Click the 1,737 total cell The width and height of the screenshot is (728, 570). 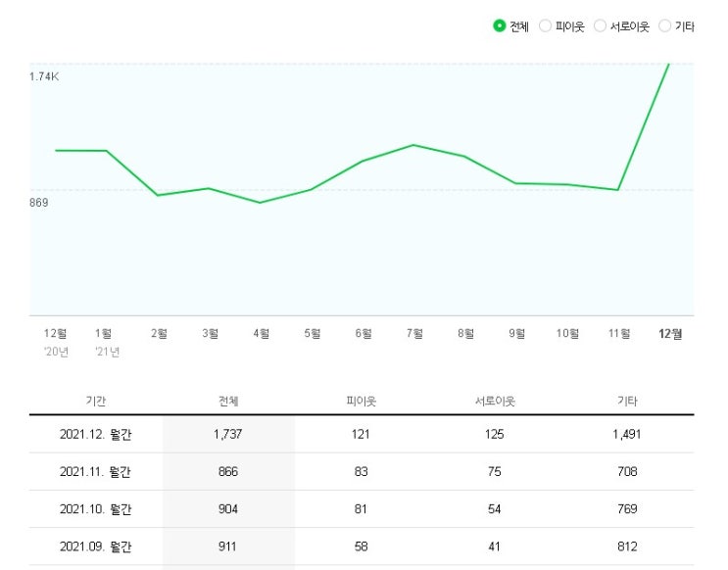click(x=228, y=435)
